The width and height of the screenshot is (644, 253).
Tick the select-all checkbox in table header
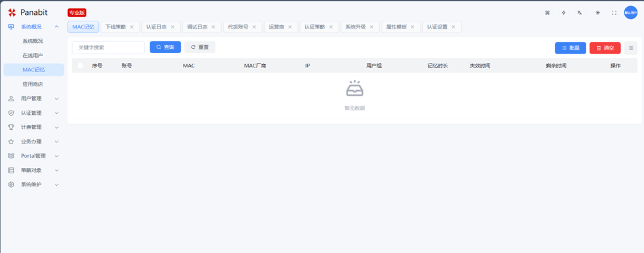pyautogui.click(x=80, y=65)
